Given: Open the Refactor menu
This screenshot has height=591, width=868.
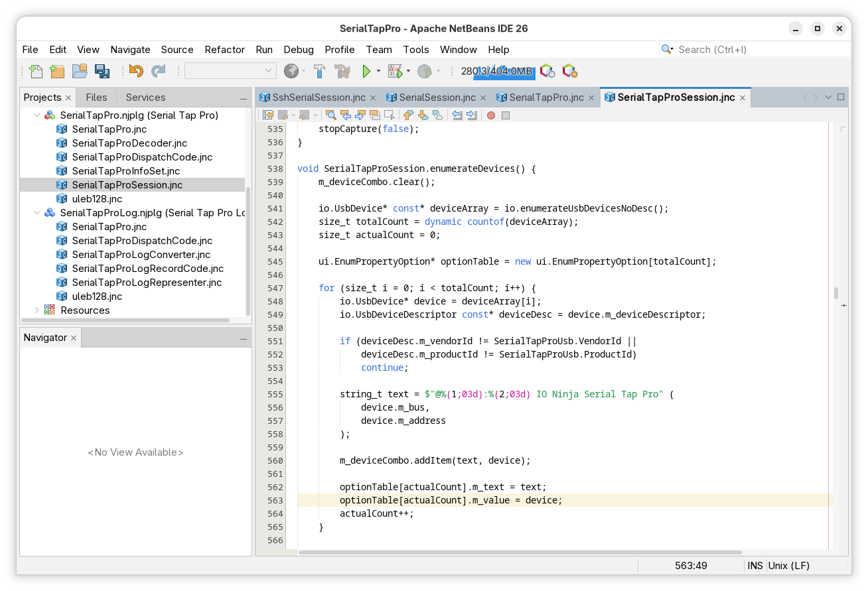Looking at the screenshot, I should 224,50.
